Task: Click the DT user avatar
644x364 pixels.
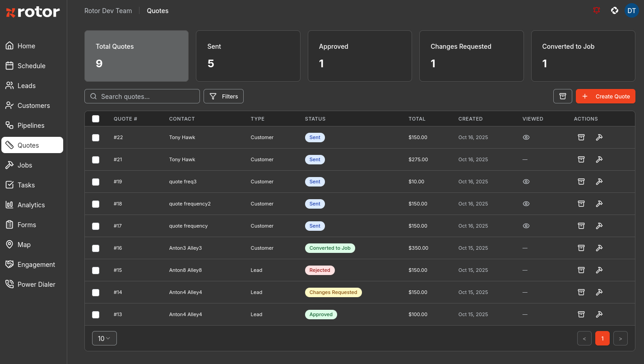Action: point(631,10)
